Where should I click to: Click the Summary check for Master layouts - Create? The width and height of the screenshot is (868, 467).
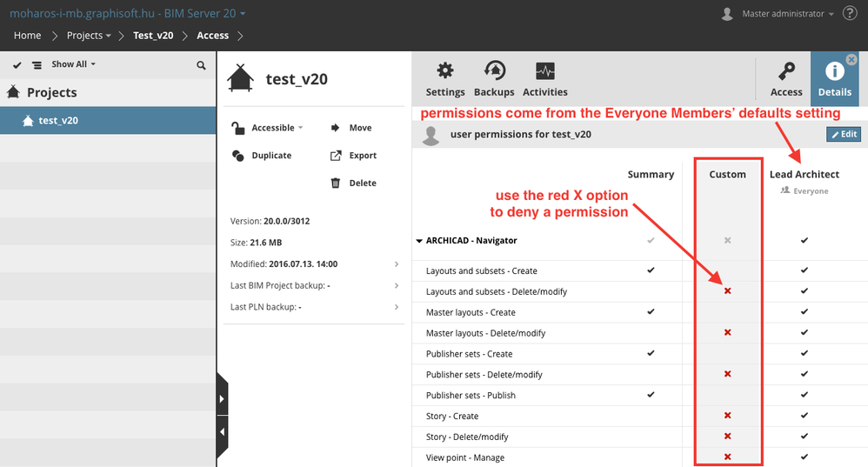pos(651,311)
